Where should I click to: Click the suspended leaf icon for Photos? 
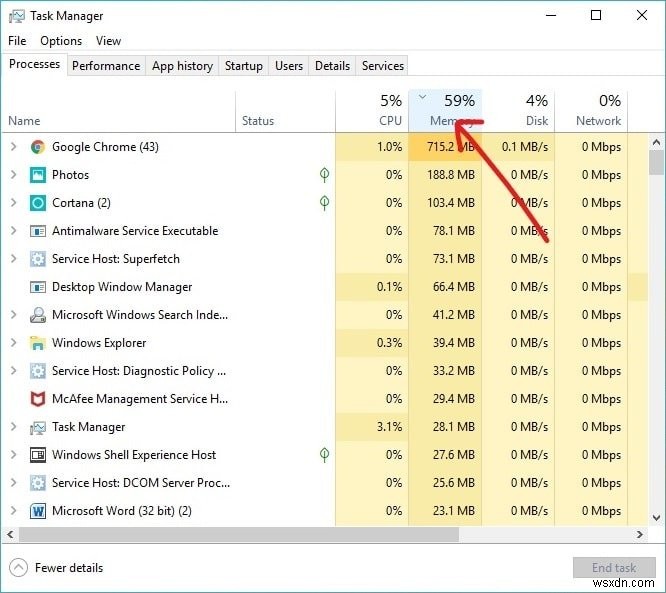[325, 175]
